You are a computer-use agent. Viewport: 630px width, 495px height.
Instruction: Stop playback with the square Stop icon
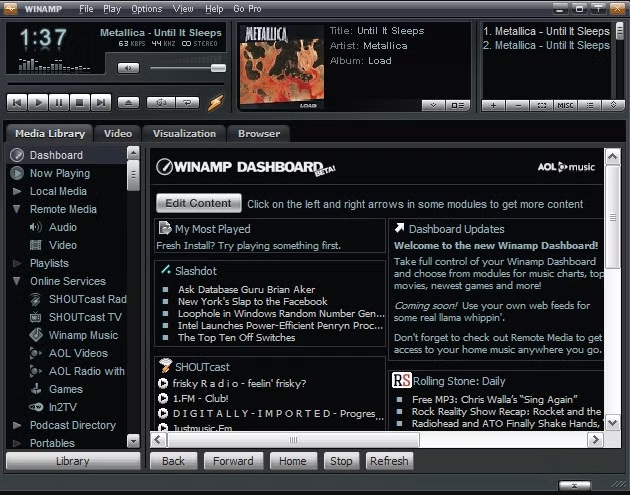[x=80, y=102]
